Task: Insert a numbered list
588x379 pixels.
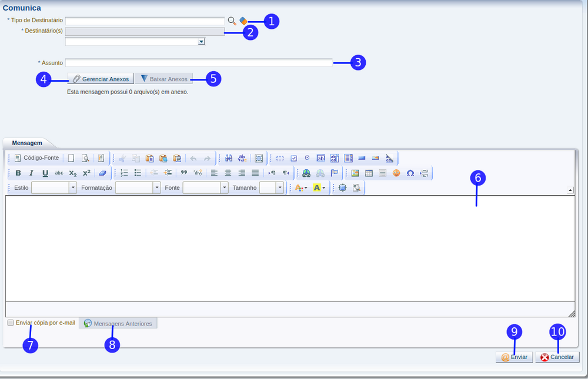Action: (x=124, y=173)
